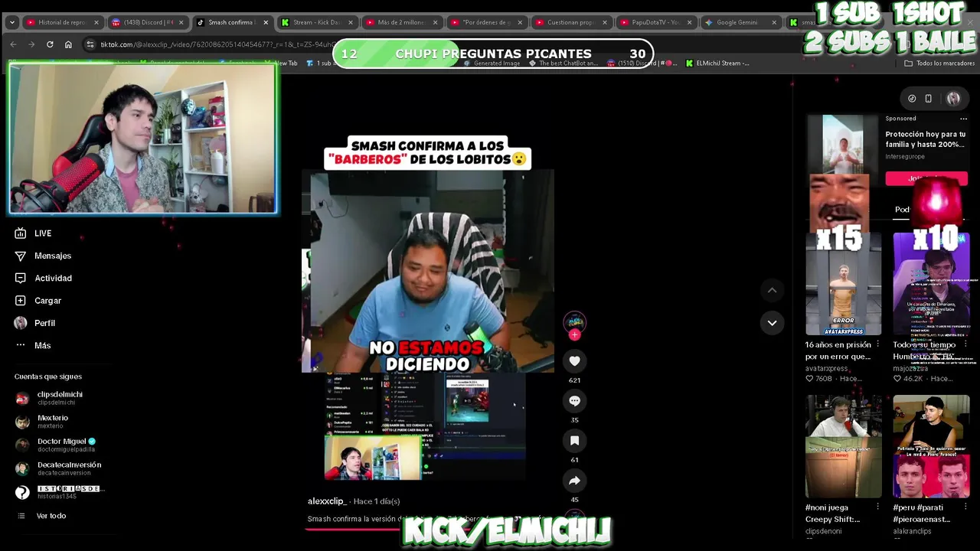Play the '16 años en prisión' video thumbnail

[x=843, y=284]
